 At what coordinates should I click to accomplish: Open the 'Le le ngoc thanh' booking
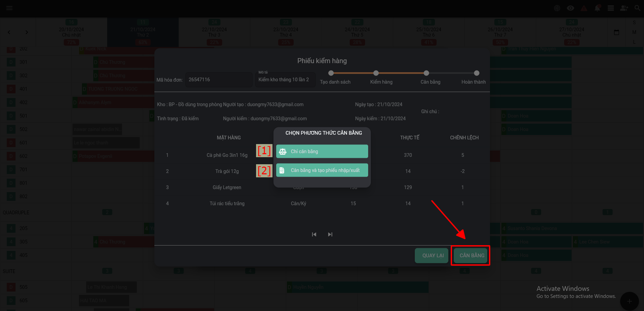click(x=106, y=143)
